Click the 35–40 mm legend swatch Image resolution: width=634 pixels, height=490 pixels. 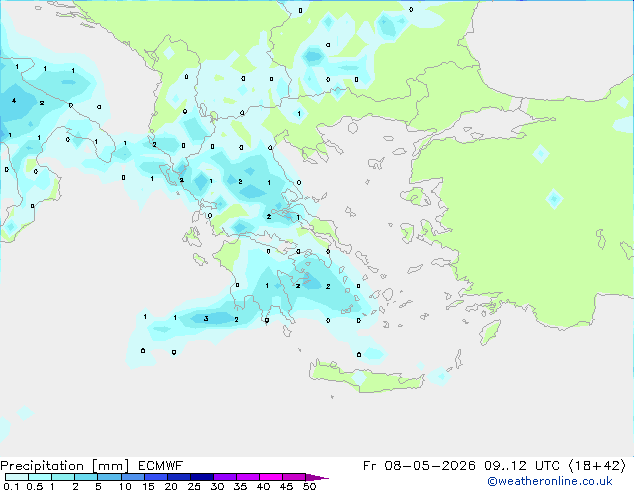click(x=247, y=477)
